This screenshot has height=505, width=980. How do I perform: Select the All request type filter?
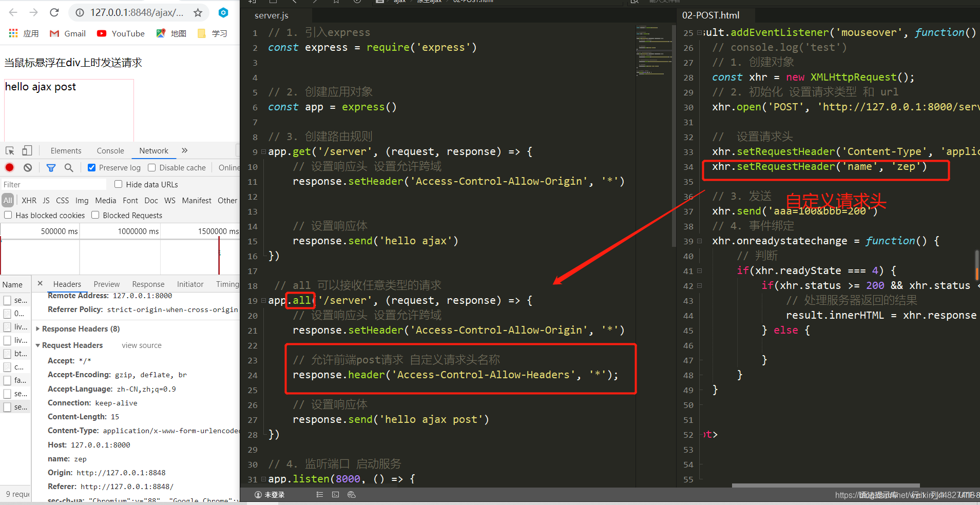tap(8, 201)
